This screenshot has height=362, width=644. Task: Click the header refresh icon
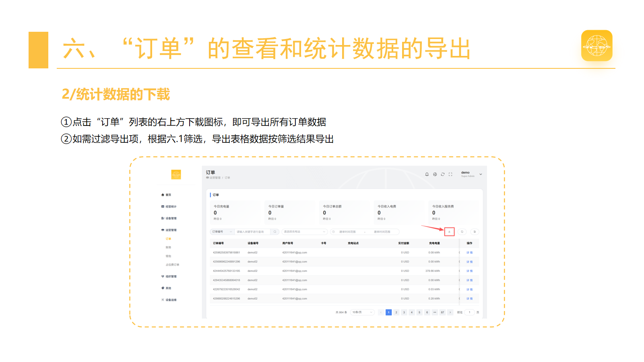442,175
